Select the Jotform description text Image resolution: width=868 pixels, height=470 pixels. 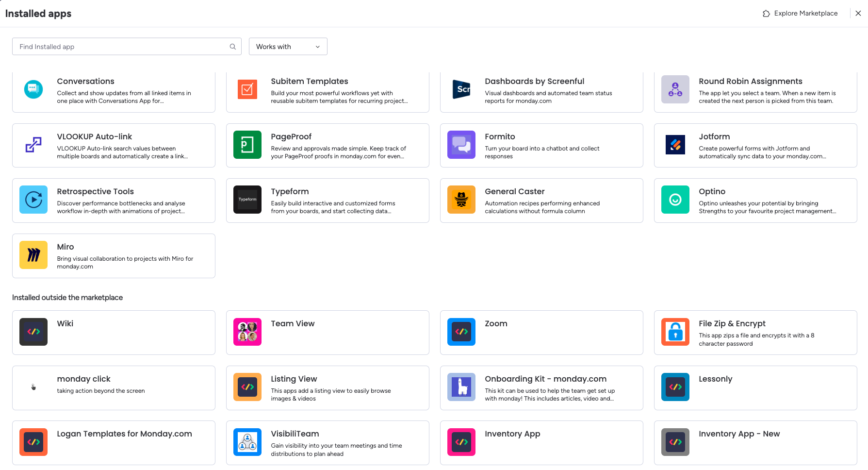763,152
